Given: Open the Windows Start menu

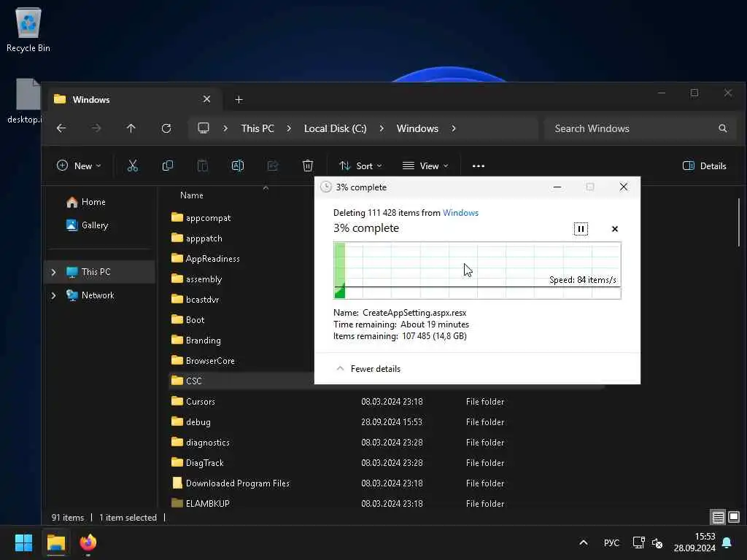Looking at the screenshot, I should click(24, 542).
